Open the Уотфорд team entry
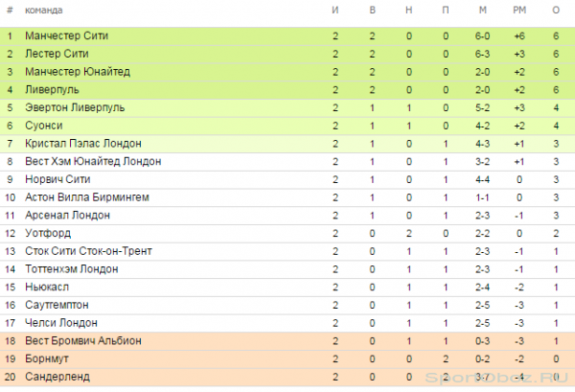This screenshot has height=392, width=575. pos(48,233)
